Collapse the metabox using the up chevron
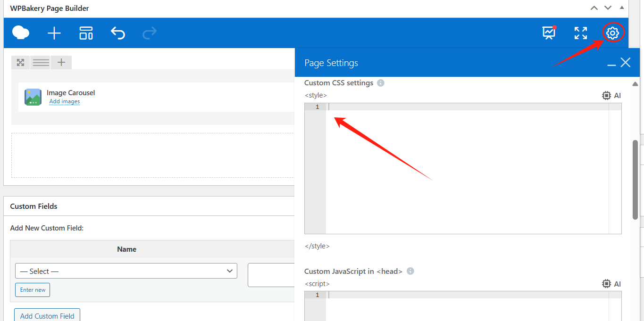This screenshot has width=644, height=321. [594, 8]
